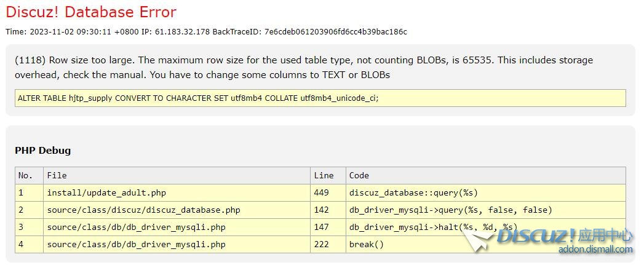Click the PHP Debug heading
Image resolution: width=644 pixels, height=265 pixels.
42,150
